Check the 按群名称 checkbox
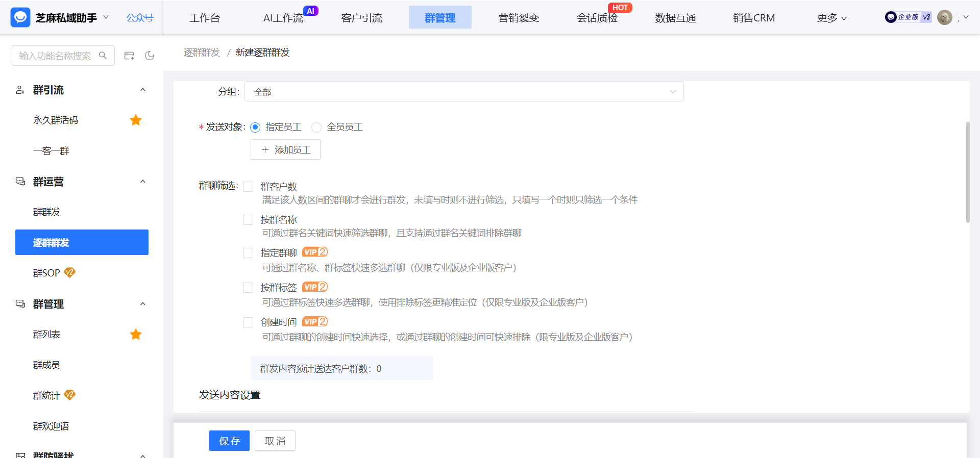 point(248,220)
